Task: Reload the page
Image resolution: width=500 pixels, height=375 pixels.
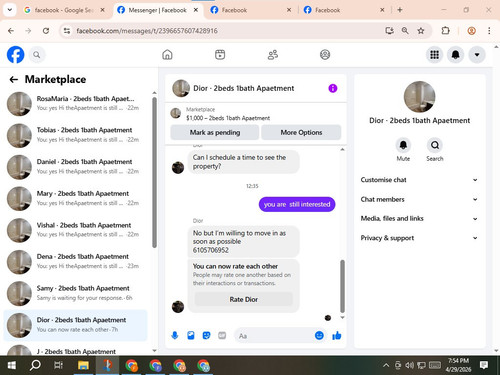Action: click(x=46, y=31)
